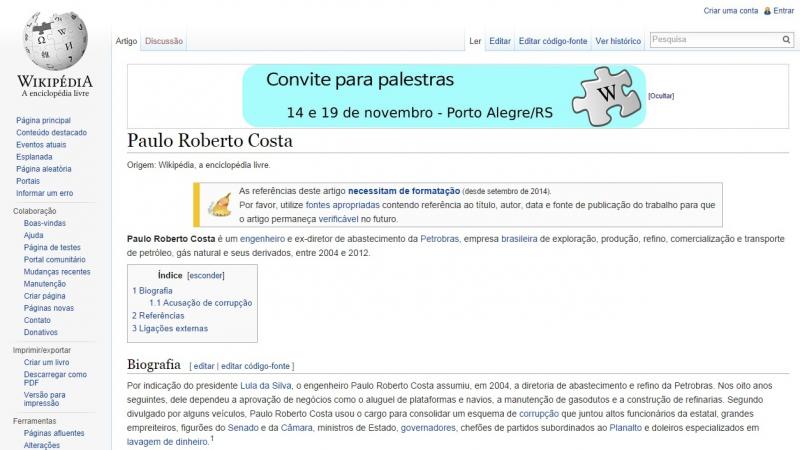The width and height of the screenshot is (800, 450).
Task: Click the necessitam de formatação link
Action: pos(404,191)
